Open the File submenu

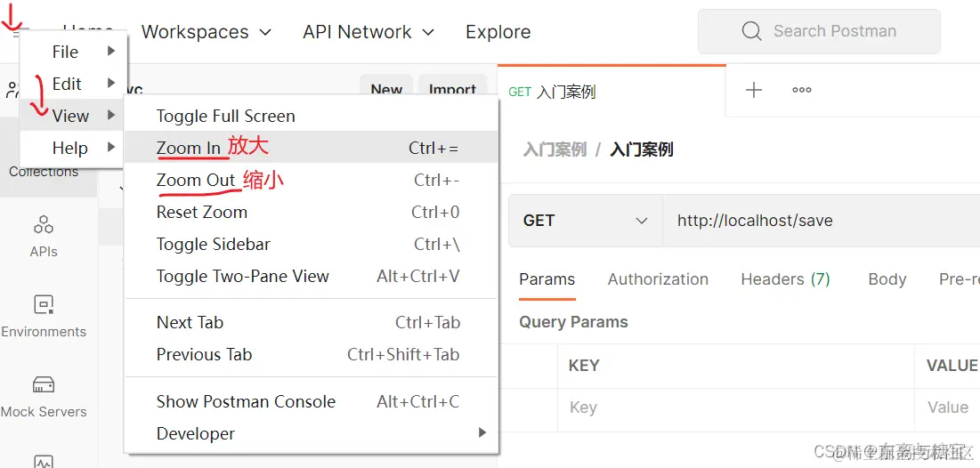[74, 52]
